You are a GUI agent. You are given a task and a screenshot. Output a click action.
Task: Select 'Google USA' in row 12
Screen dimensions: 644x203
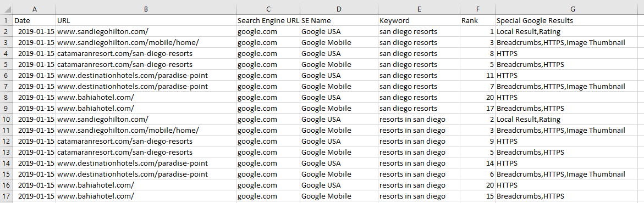point(339,141)
